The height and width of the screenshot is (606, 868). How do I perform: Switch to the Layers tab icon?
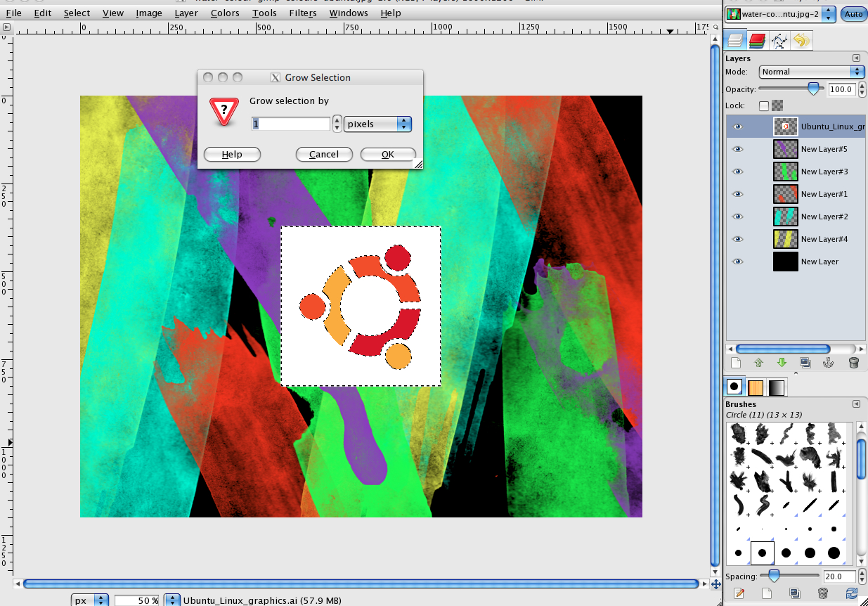point(735,40)
